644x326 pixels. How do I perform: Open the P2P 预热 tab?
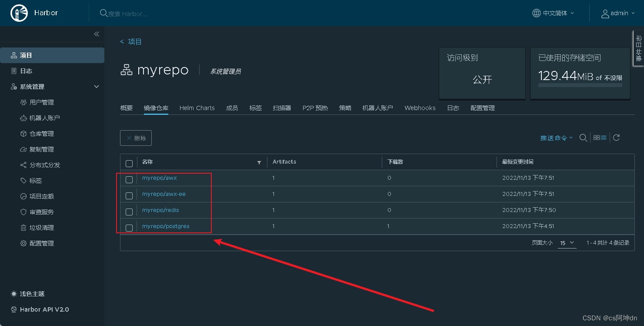tap(315, 108)
